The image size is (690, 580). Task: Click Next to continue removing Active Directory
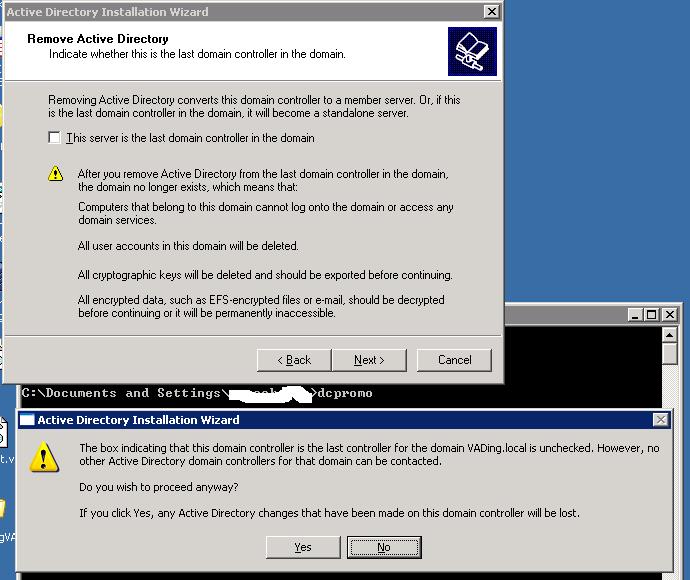[x=369, y=360]
